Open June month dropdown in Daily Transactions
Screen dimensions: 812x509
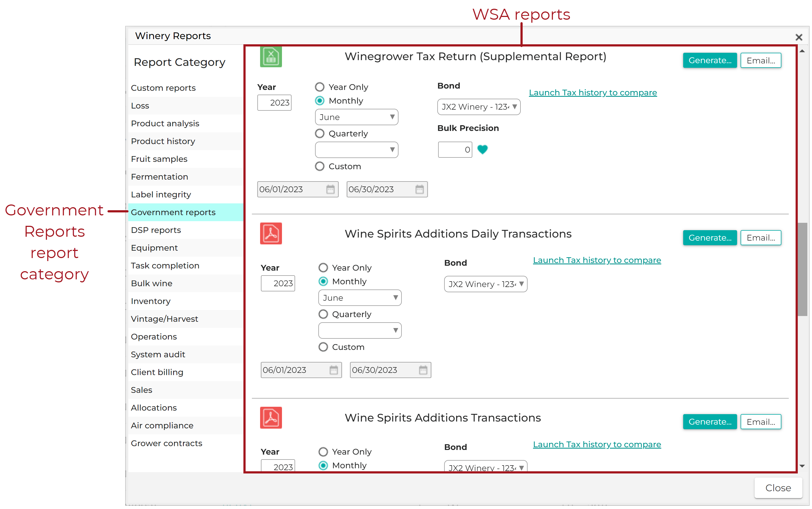point(360,298)
